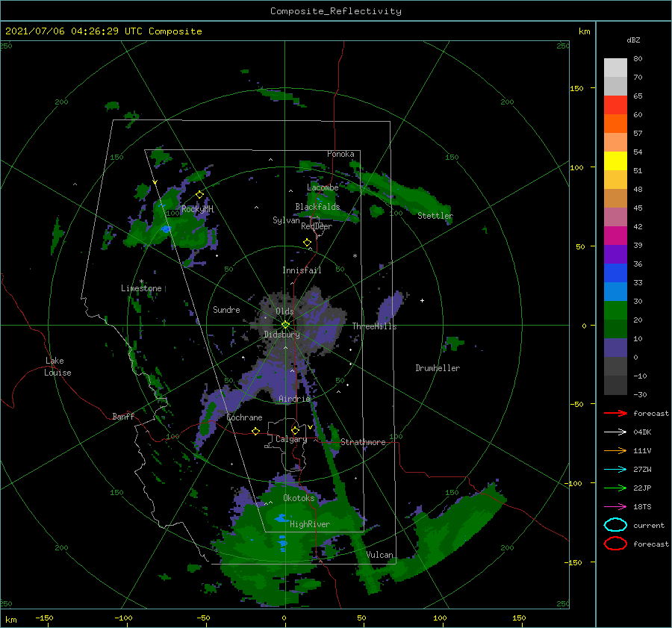The width and height of the screenshot is (672, 628).
Task: Click the Blackfalds label
Action: 317,207
